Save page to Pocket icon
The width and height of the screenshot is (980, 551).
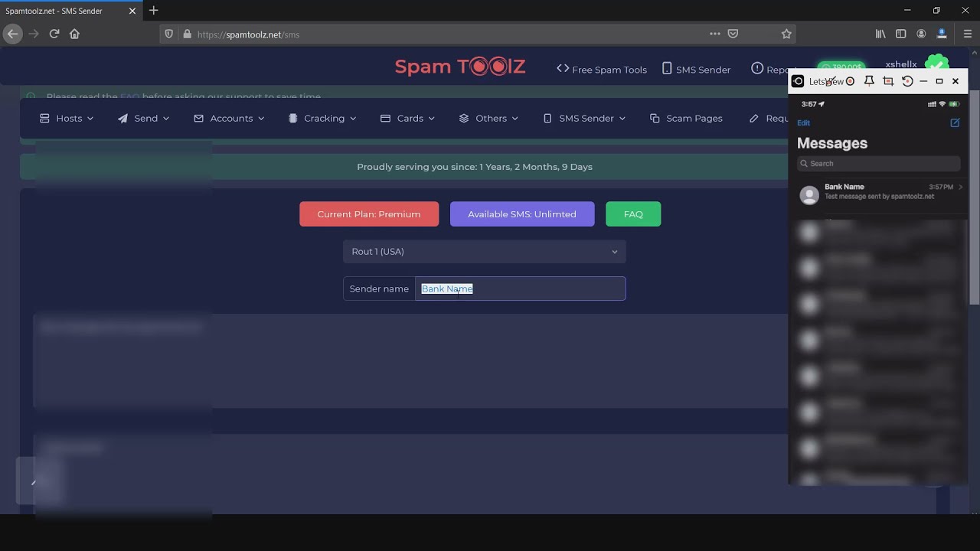pyautogui.click(x=733, y=34)
